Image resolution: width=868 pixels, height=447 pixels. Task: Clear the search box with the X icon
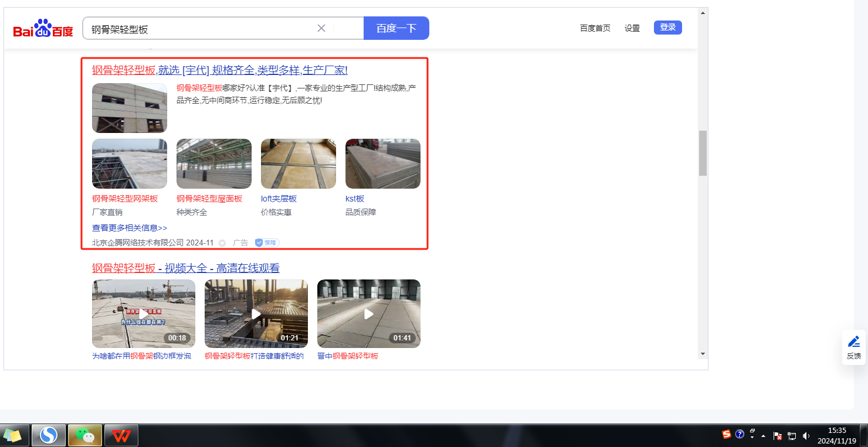321,28
